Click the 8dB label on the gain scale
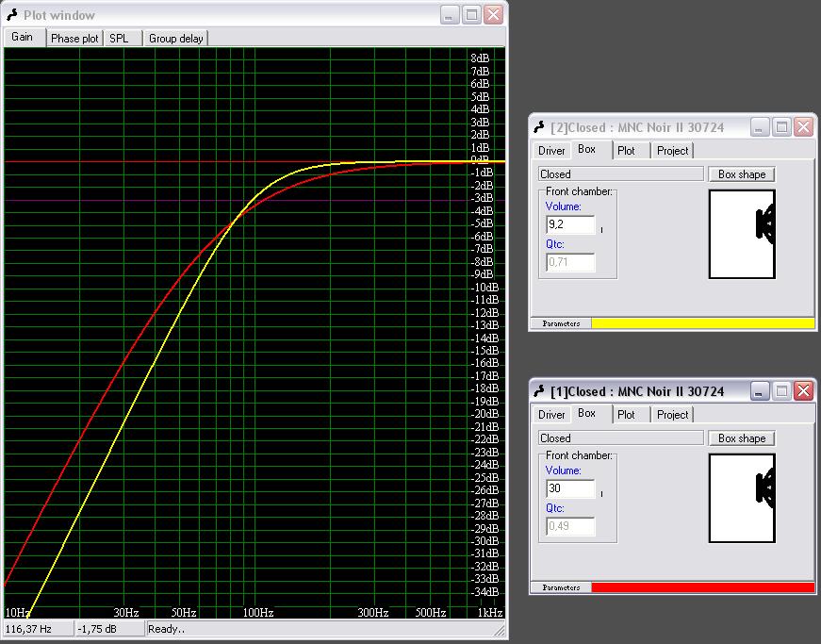Viewport: 821px width, 644px height. coord(480,58)
